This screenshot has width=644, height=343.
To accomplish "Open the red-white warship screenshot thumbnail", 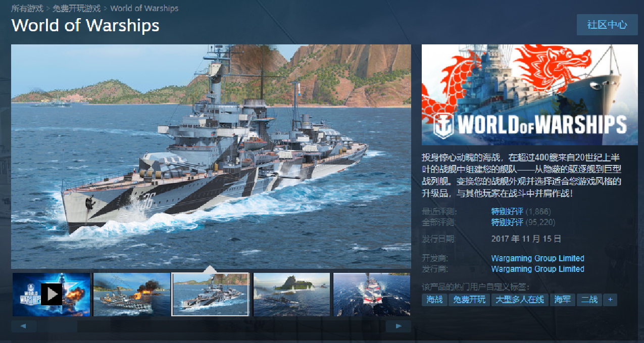I will tap(372, 295).
